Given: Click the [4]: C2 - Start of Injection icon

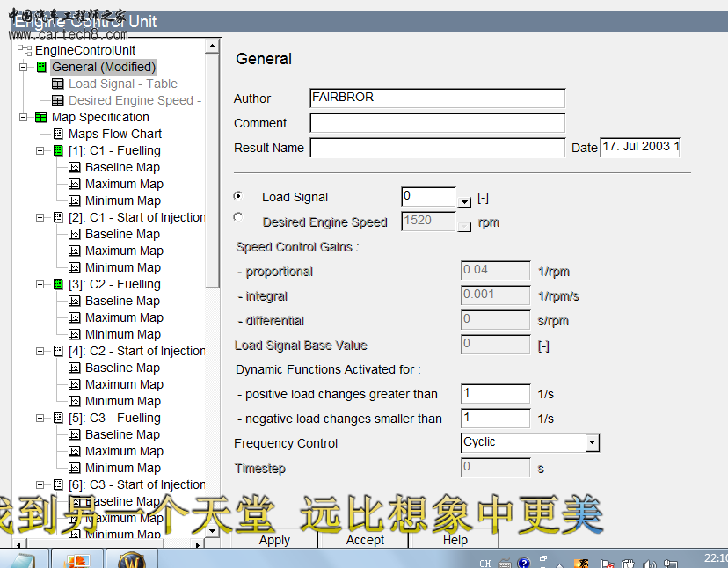Looking at the screenshot, I should click(58, 352).
